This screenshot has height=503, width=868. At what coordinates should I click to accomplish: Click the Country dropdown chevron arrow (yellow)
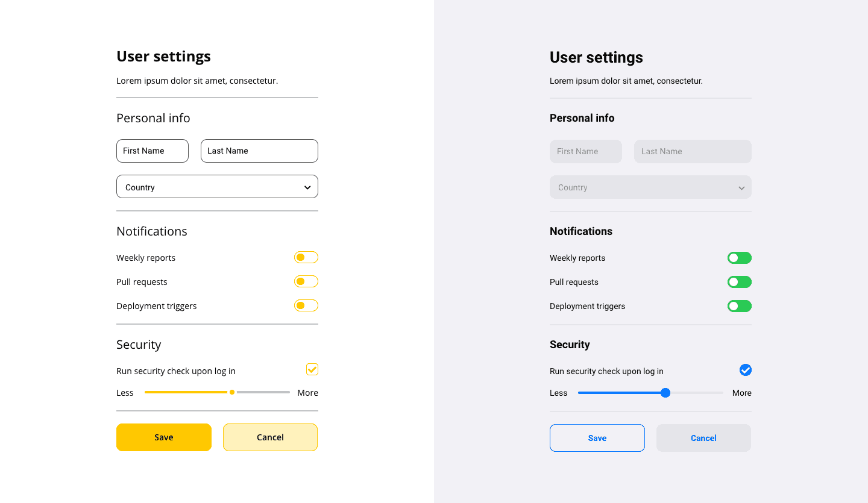(x=307, y=187)
